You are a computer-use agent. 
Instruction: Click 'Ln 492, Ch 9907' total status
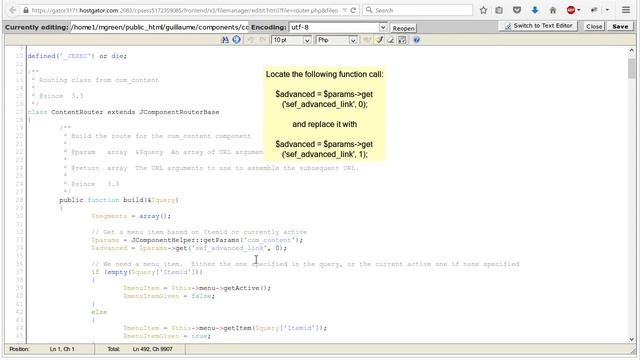click(153, 349)
